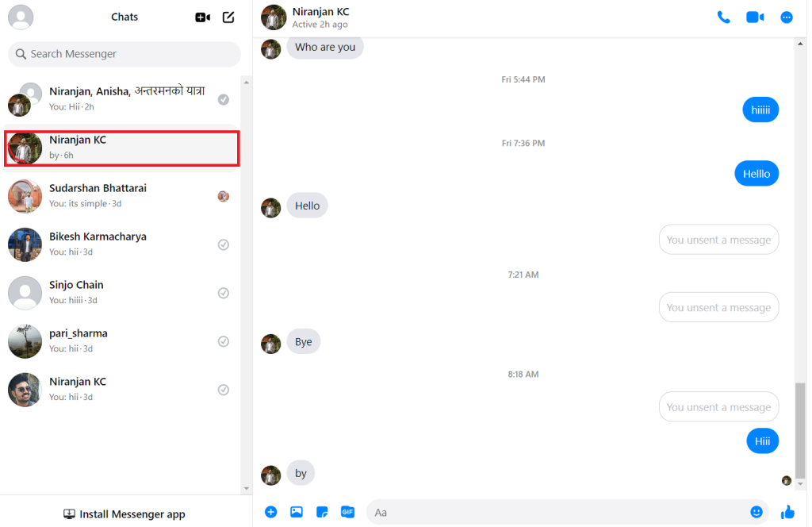Choose a GIF
This screenshot has width=812, height=527.
point(347,512)
